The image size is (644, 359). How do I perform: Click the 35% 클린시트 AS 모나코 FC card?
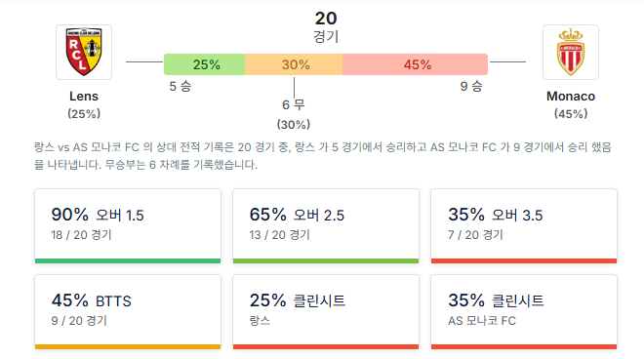pyautogui.click(x=524, y=312)
